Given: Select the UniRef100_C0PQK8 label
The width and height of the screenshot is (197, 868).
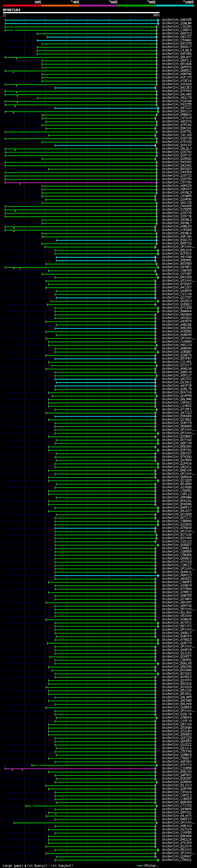Looking at the screenshot, I should pyautogui.click(x=177, y=230).
